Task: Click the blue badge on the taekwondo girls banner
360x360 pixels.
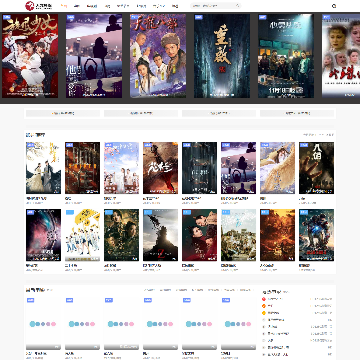Action: click(6, 17)
